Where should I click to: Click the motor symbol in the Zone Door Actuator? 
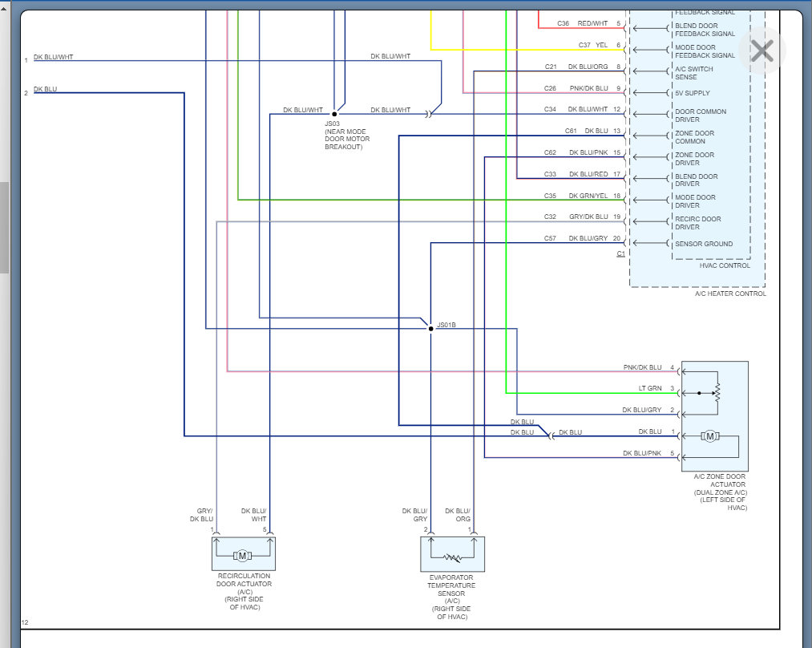coord(710,436)
